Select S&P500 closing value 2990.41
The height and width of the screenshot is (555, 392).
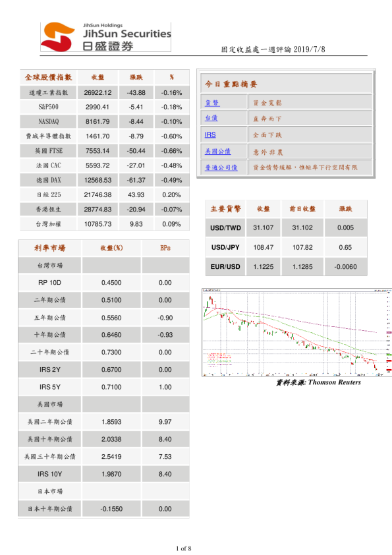98,107
